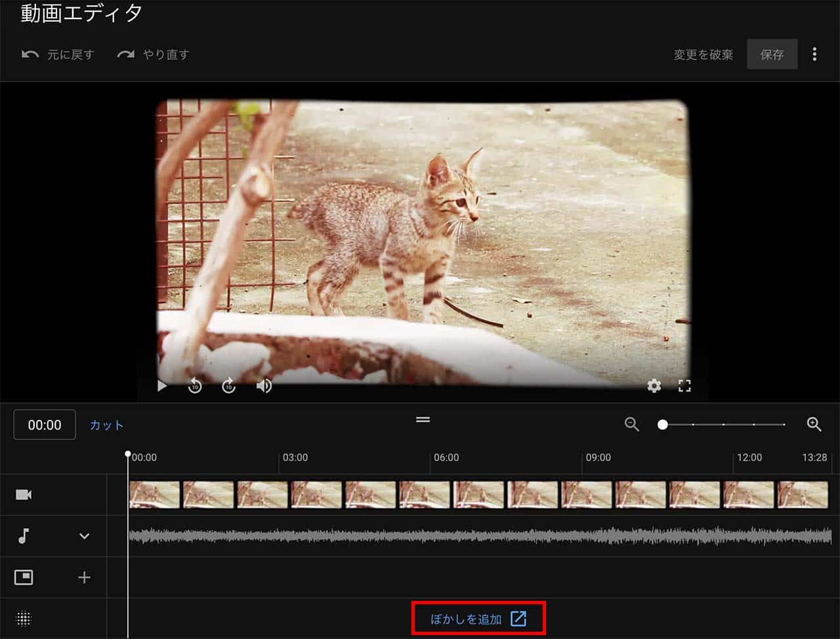Viewport: 840px width, 639px height.
Task: Select the last video track thumbnail
Action: coord(803,495)
